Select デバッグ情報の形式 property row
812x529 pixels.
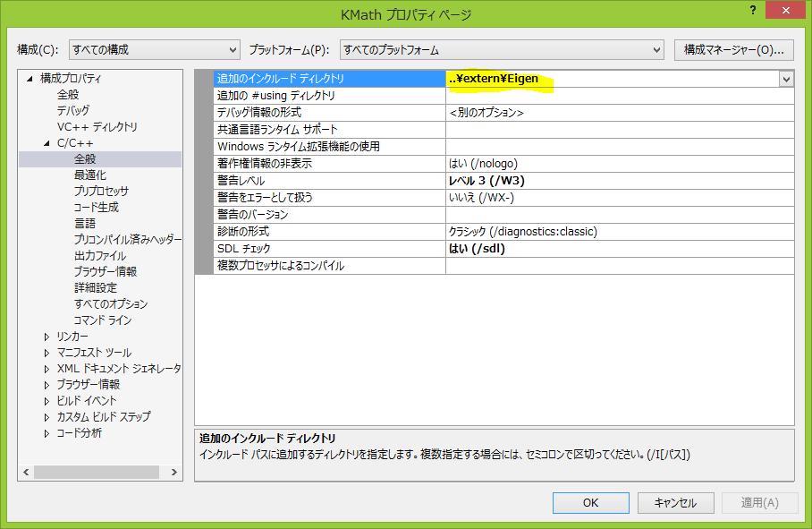point(329,113)
